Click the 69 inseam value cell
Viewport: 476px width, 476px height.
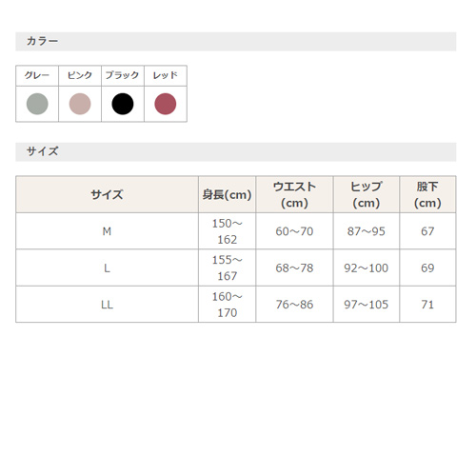pyautogui.click(x=427, y=268)
